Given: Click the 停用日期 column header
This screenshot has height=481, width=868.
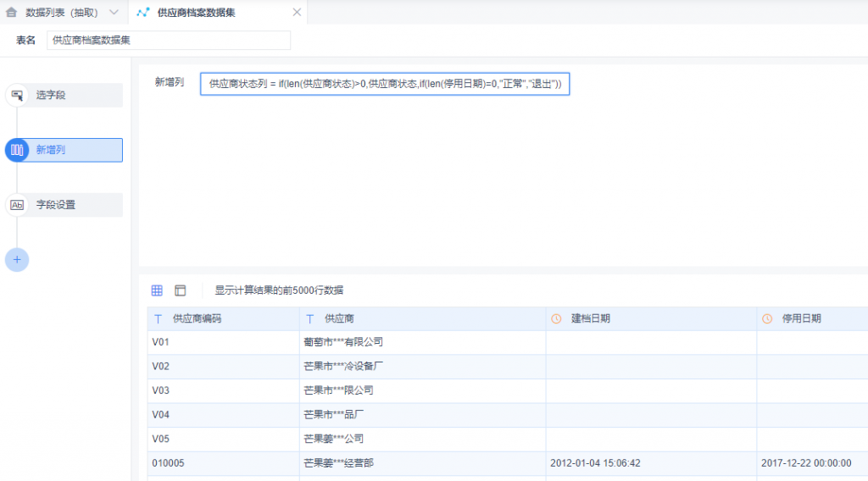Looking at the screenshot, I should (812, 318).
